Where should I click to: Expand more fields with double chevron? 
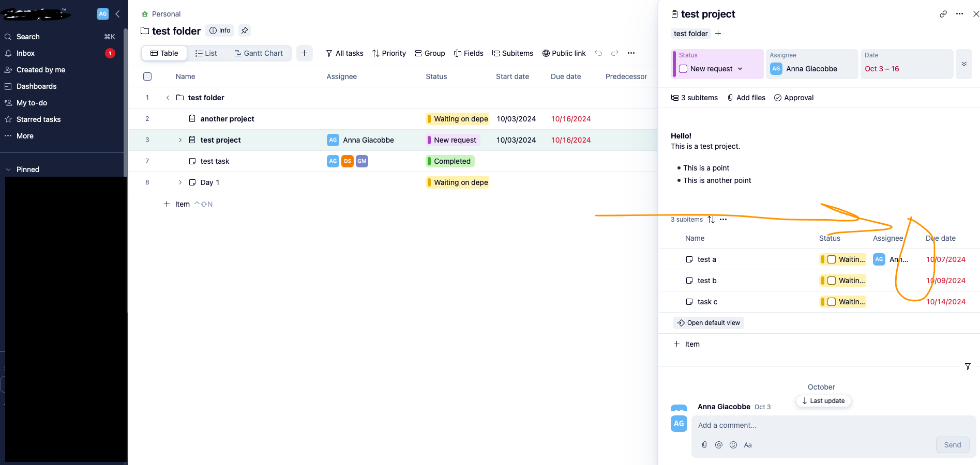[964, 64]
